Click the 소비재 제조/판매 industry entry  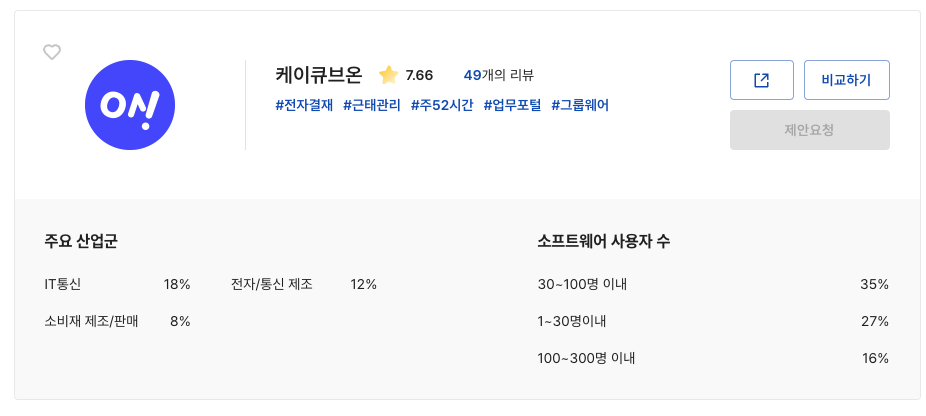pos(91,321)
